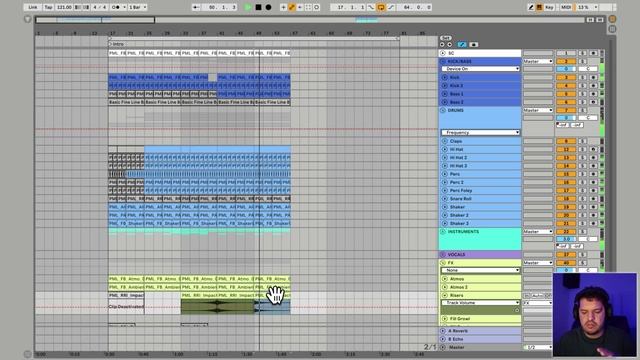Click the Next Locator button

pos(449,44)
